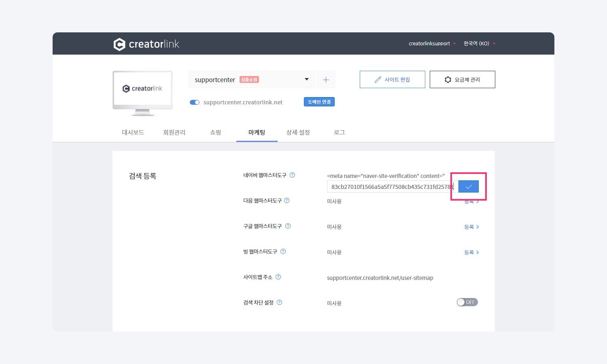The height and width of the screenshot is (364, 607).
Task: Open help icon for 사이트맵 주소
Action: (x=278, y=277)
